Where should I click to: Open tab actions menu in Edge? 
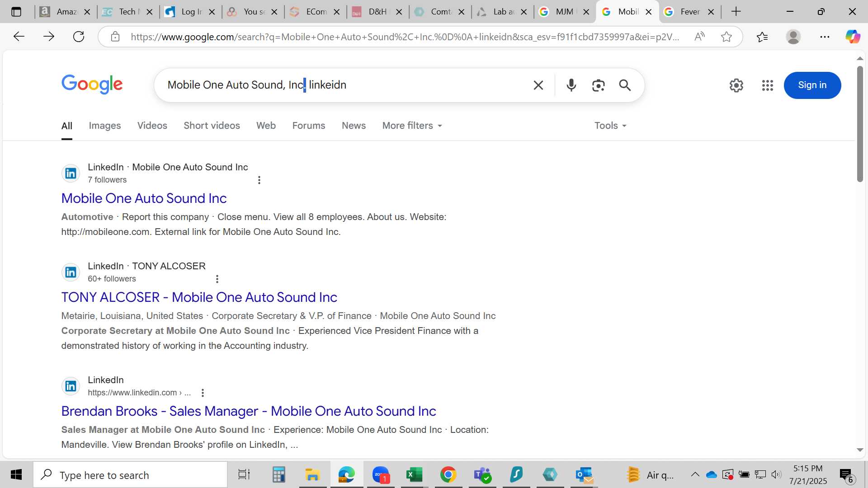pos(16,12)
